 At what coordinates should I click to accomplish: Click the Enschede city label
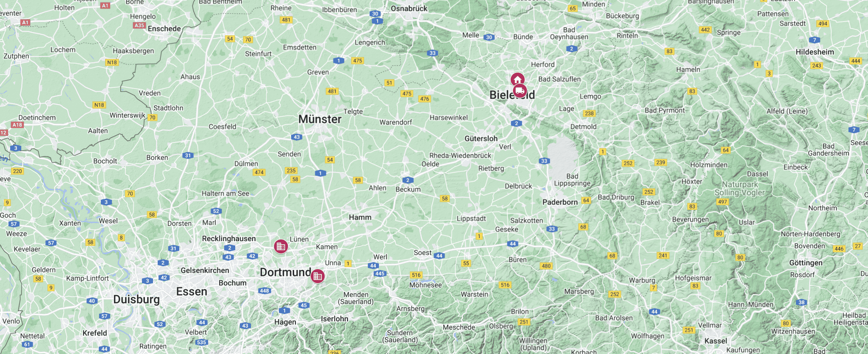(x=164, y=29)
